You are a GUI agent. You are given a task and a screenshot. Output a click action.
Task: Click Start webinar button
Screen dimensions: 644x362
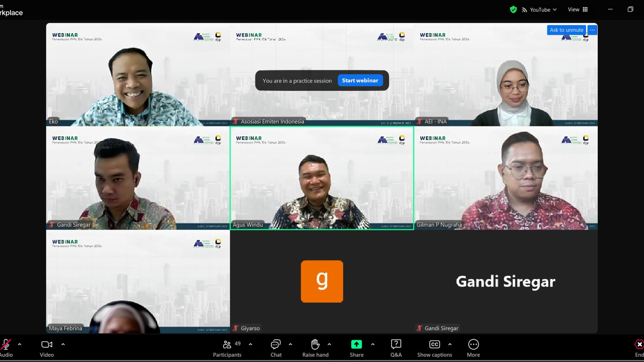360,80
